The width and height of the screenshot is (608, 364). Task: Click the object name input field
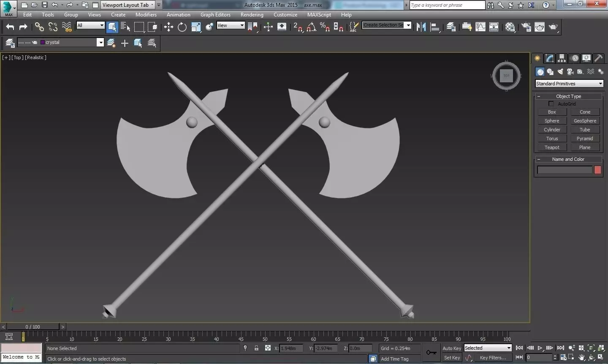tap(565, 170)
